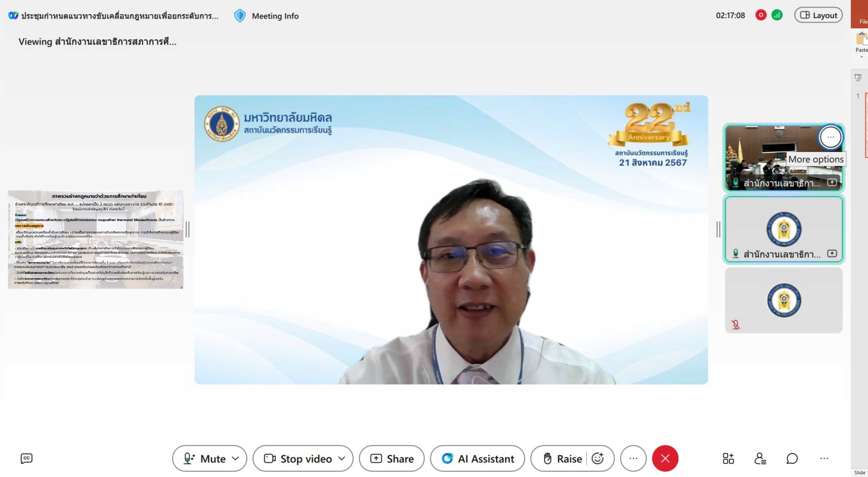Open the more actions ellipsis beside Raise
This screenshot has height=477, width=868.
pos(633,458)
